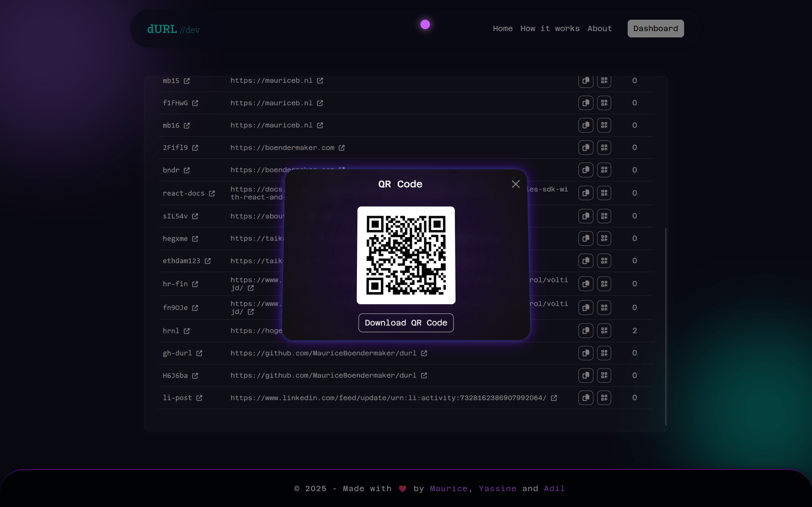The height and width of the screenshot is (507, 812).
Task: Click click count 2 in hrnl row
Action: [635, 331]
